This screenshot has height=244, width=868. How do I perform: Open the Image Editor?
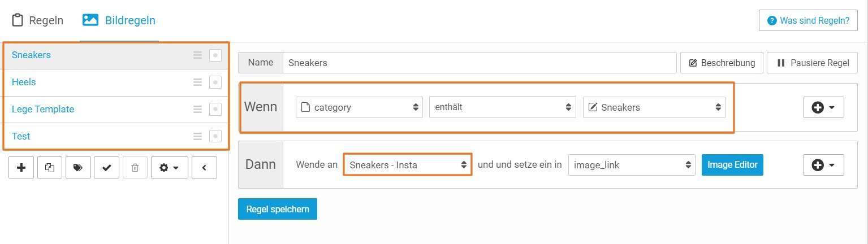[732, 165]
